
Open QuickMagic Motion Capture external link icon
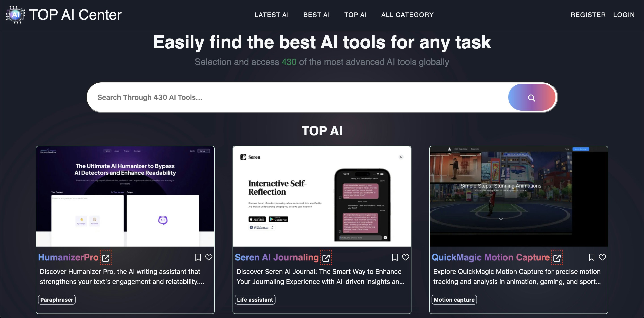coord(557,258)
